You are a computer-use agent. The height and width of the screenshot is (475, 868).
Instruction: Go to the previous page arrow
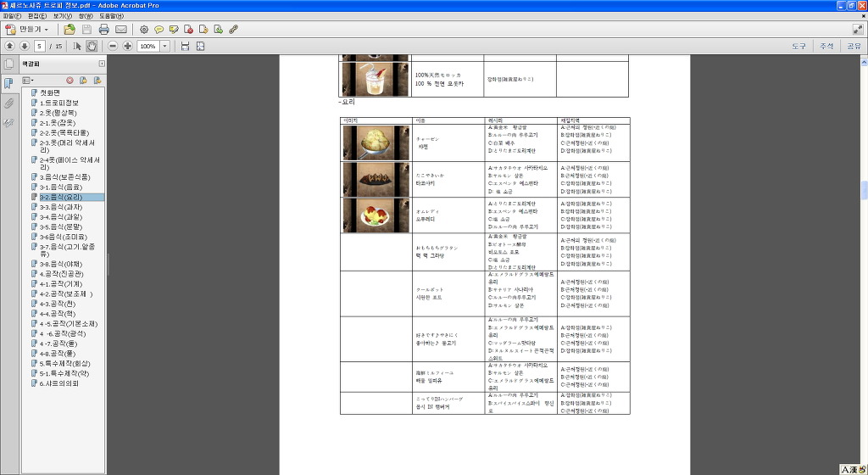tap(9, 46)
